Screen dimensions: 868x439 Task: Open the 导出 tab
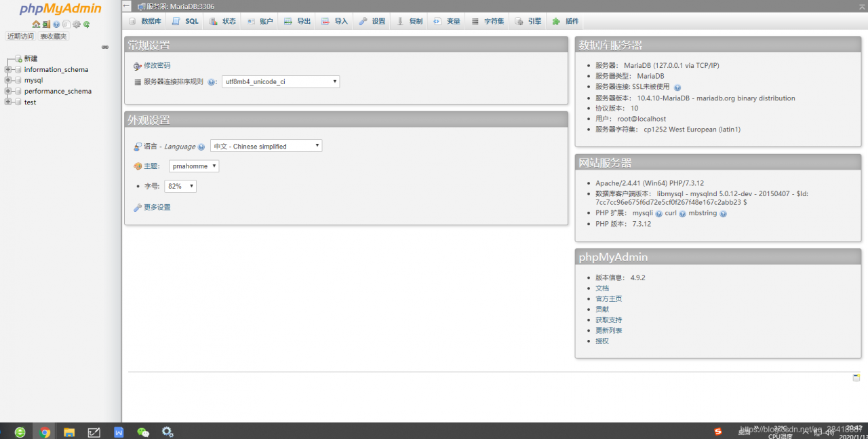pyautogui.click(x=297, y=21)
